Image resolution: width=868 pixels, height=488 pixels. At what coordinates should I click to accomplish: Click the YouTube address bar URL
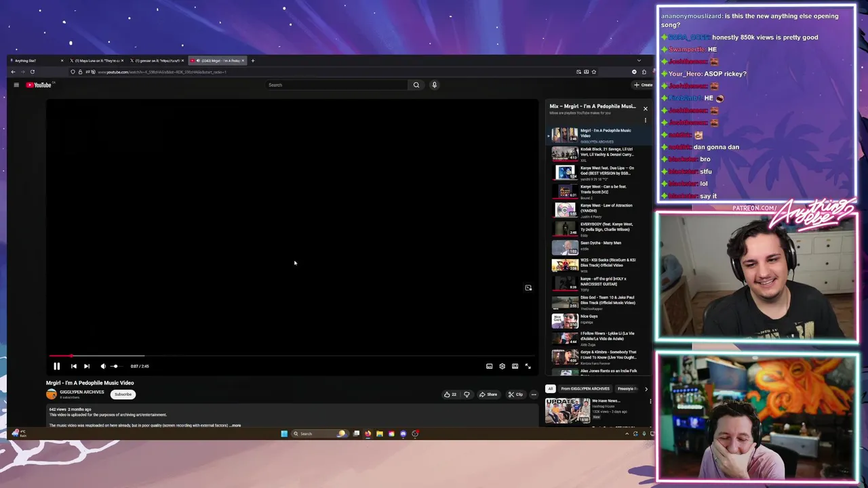click(x=161, y=72)
